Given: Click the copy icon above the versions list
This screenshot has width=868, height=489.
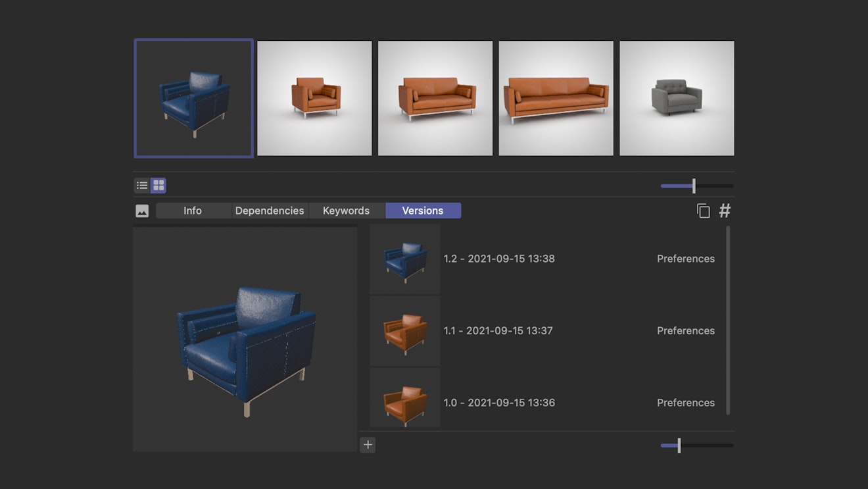Looking at the screenshot, I should [703, 210].
